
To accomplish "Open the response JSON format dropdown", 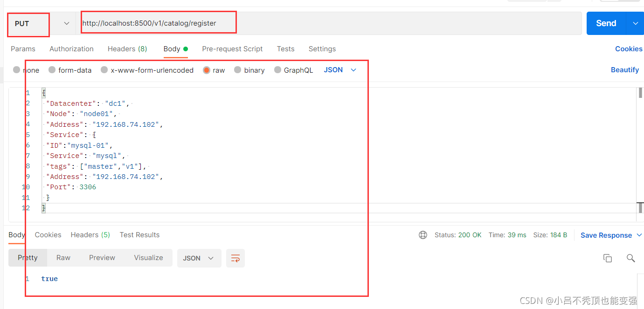I will [x=199, y=258].
